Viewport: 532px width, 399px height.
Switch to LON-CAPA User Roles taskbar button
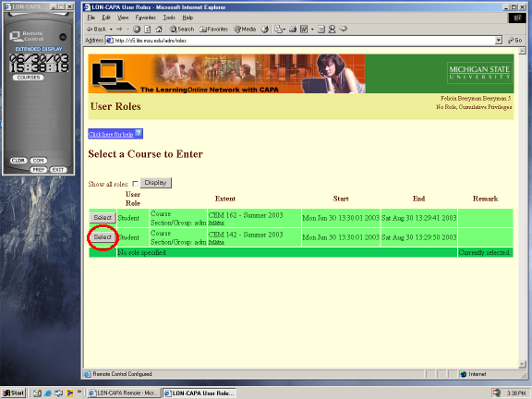(199, 393)
